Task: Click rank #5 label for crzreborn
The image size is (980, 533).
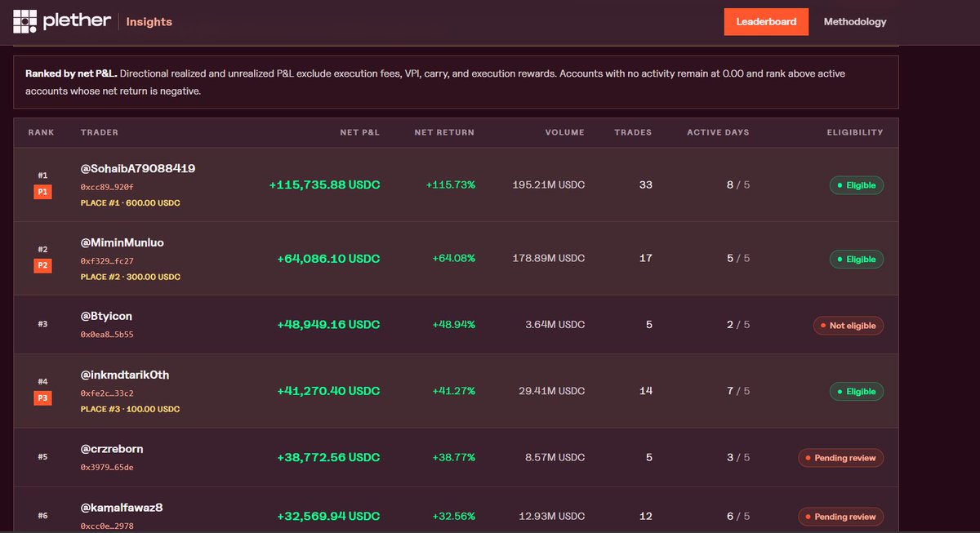Action: click(x=42, y=457)
